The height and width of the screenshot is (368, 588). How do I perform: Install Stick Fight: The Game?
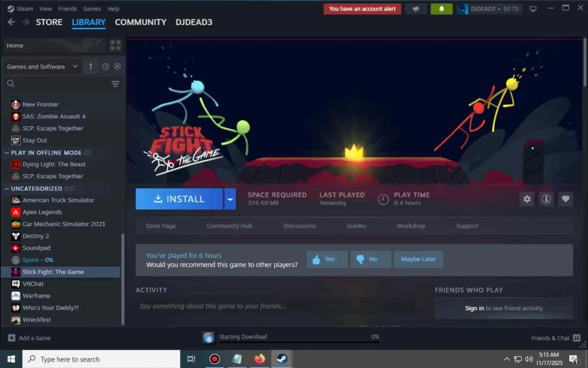(179, 199)
